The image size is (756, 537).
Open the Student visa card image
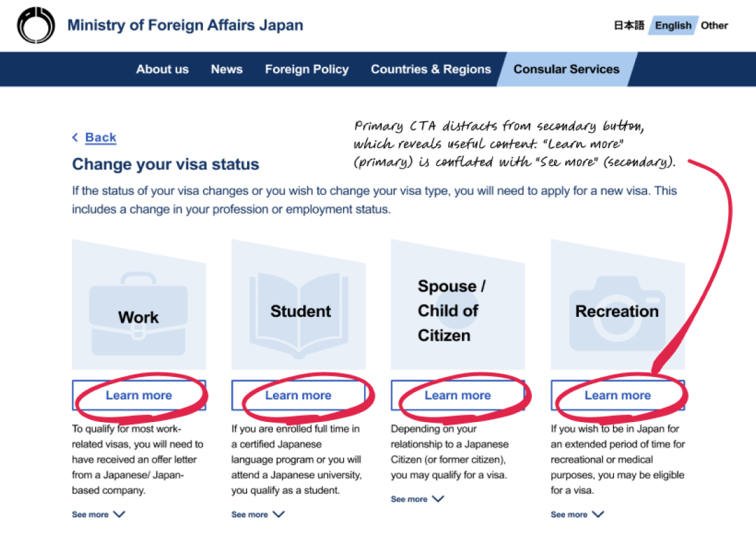pos(299,304)
